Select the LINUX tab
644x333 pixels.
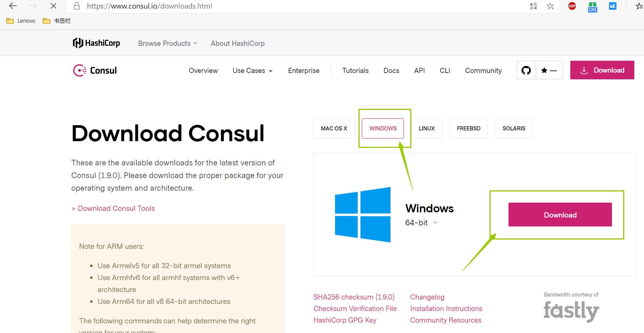pos(427,129)
